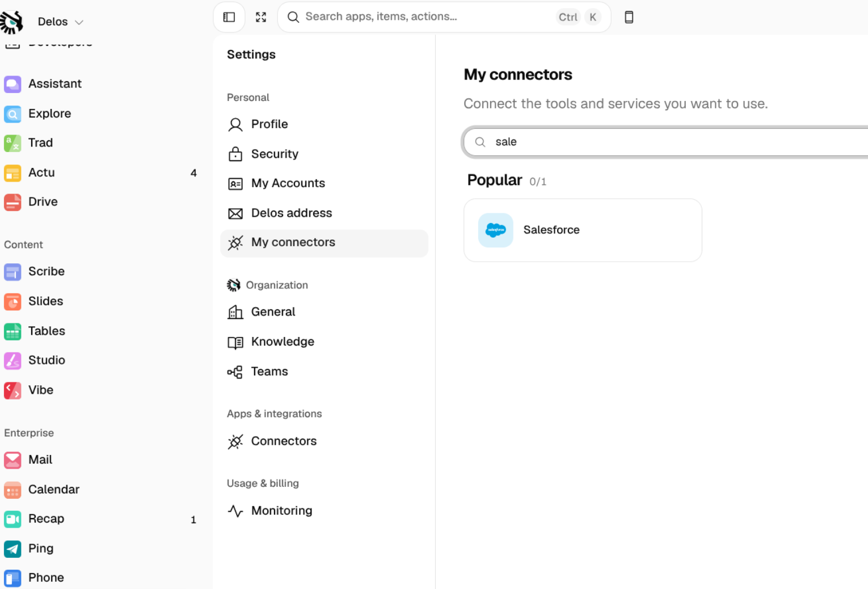868x589 pixels.
Task: Open the Slides app icon
Action: tap(12, 301)
